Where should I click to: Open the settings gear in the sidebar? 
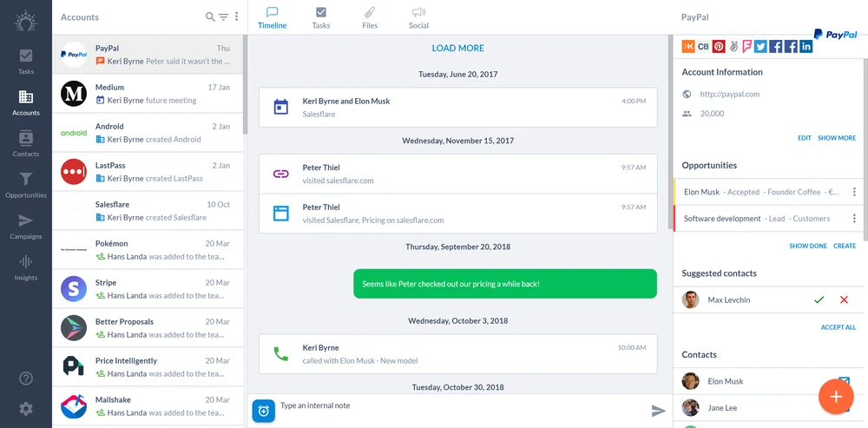[x=25, y=409]
